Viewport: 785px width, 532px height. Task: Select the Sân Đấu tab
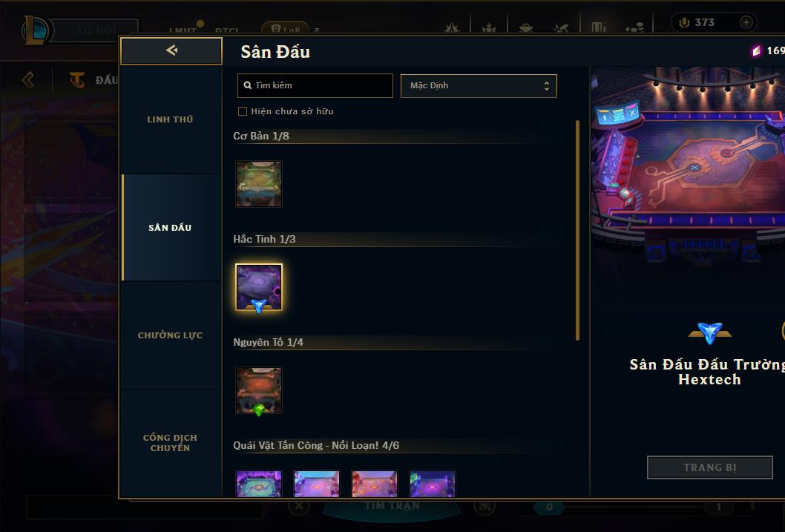click(x=170, y=228)
